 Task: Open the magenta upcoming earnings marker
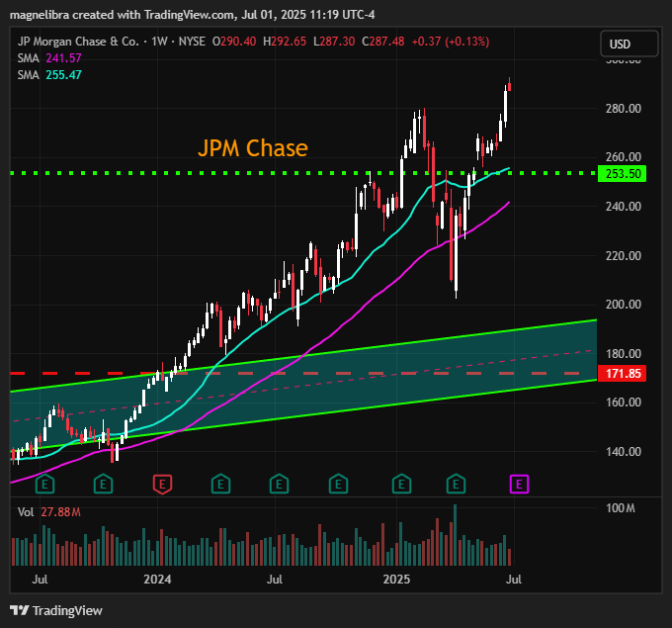[x=519, y=485]
